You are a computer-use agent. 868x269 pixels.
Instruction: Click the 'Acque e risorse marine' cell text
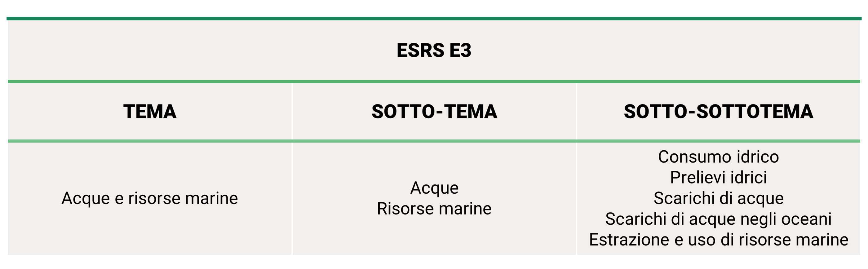pos(150,198)
